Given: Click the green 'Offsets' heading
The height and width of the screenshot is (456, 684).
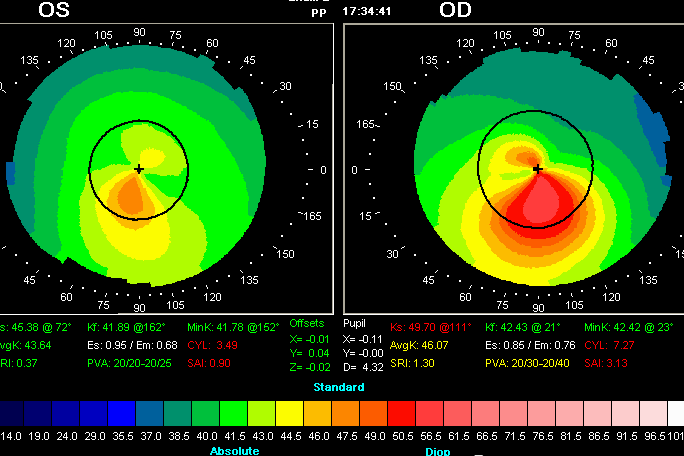Looking at the screenshot, I should point(307,323).
